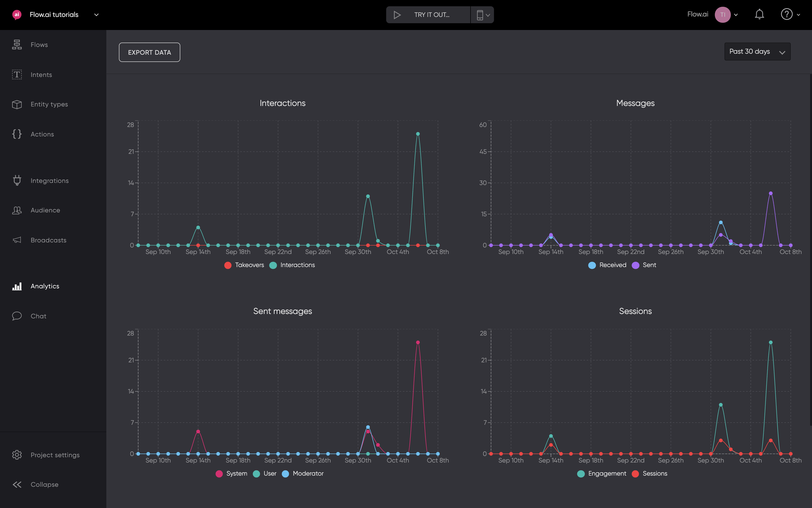Select the Actions curly braces icon
Screen dimensions: 812x508
(x=17, y=134)
